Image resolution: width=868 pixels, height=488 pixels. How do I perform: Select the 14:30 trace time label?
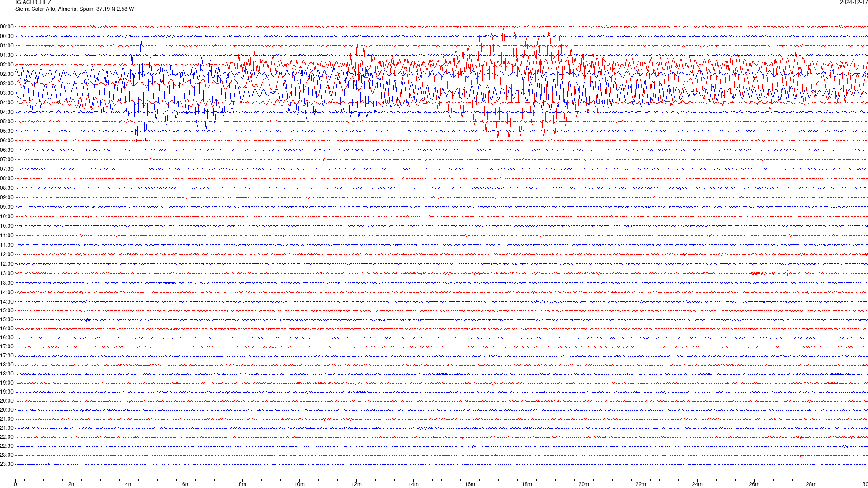[7, 302]
